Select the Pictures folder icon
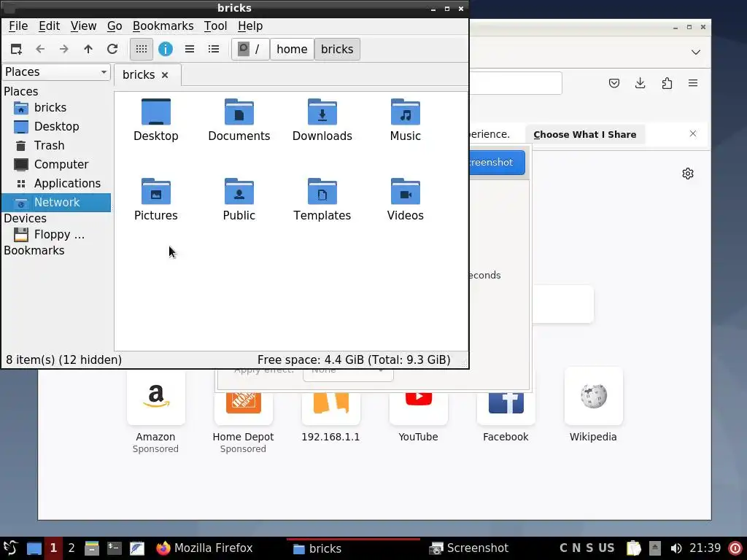Viewport: 747px width, 560px height. 156,192
